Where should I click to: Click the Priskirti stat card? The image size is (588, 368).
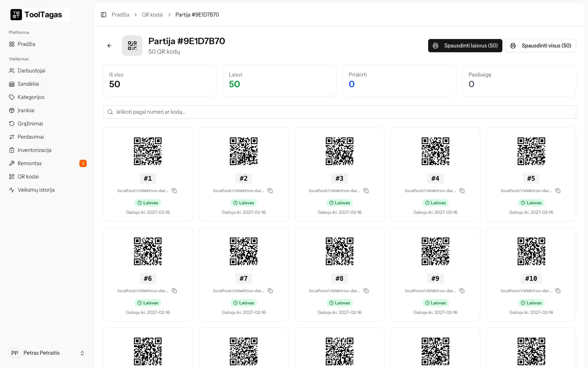pos(399,81)
